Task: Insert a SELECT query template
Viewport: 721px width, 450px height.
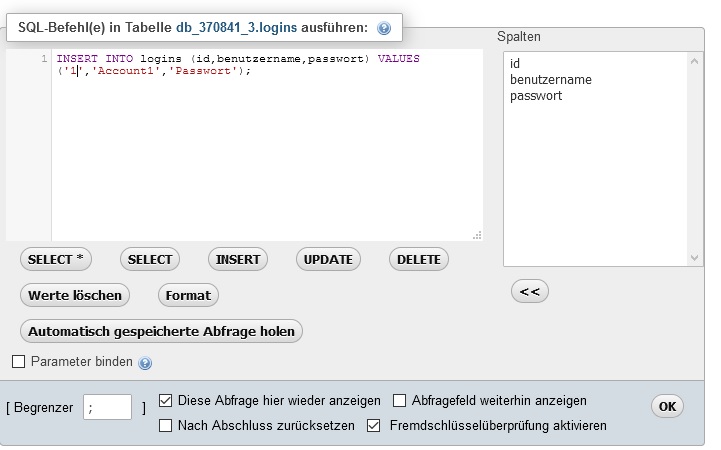Action: (x=150, y=259)
